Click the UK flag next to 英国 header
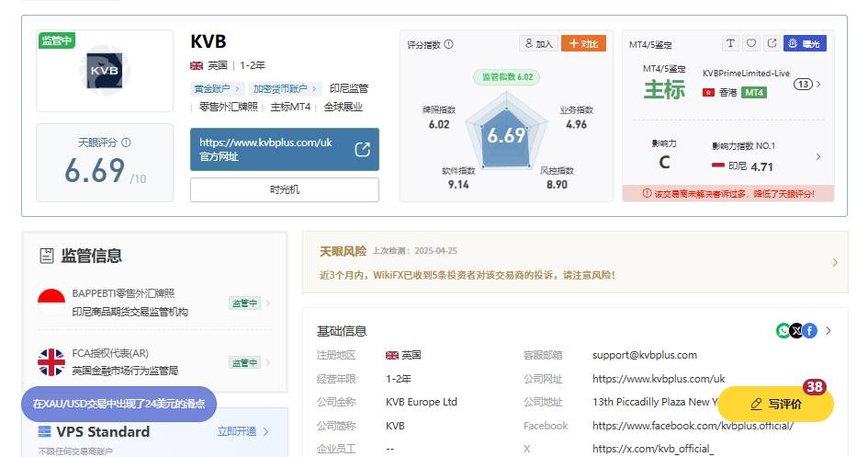 point(197,65)
